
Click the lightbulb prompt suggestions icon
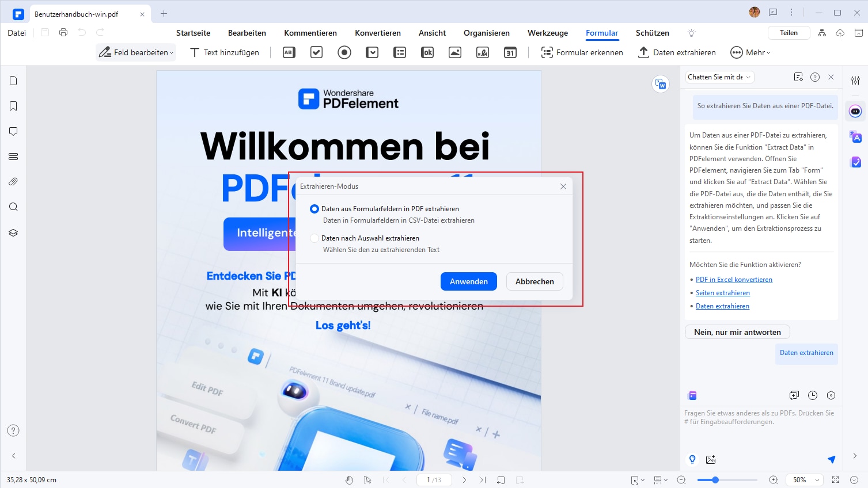tap(692, 459)
